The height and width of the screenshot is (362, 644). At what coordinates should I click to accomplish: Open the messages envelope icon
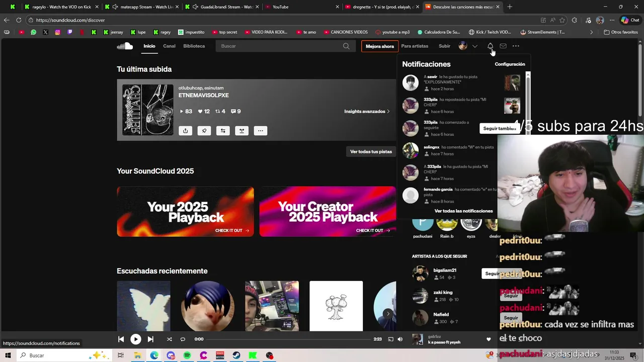pyautogui.click(x=503, y=46)
